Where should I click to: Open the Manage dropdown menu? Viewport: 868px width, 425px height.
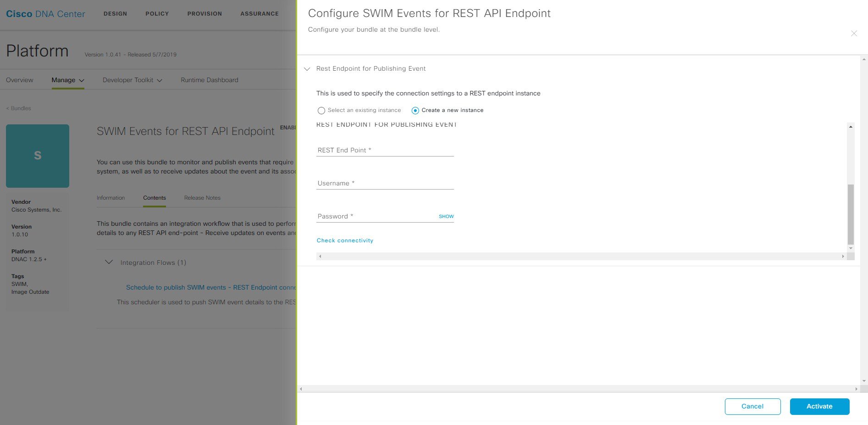68,80
